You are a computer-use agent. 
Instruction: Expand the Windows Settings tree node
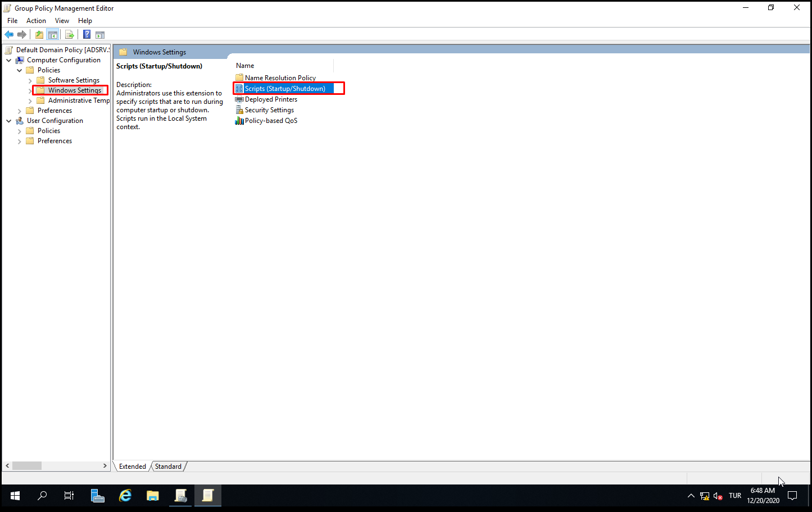tap(30, 91)
